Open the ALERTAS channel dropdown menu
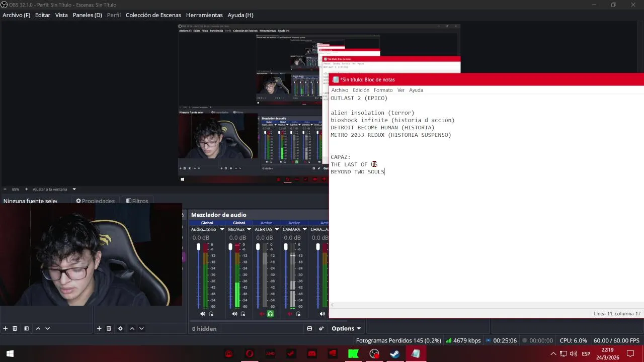 pos(277,229)
